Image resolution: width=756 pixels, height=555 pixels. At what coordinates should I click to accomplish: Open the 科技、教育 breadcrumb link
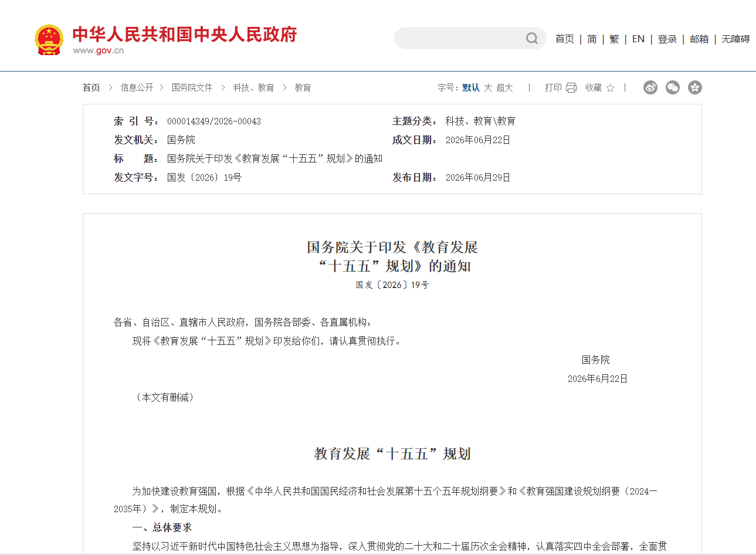253,87
